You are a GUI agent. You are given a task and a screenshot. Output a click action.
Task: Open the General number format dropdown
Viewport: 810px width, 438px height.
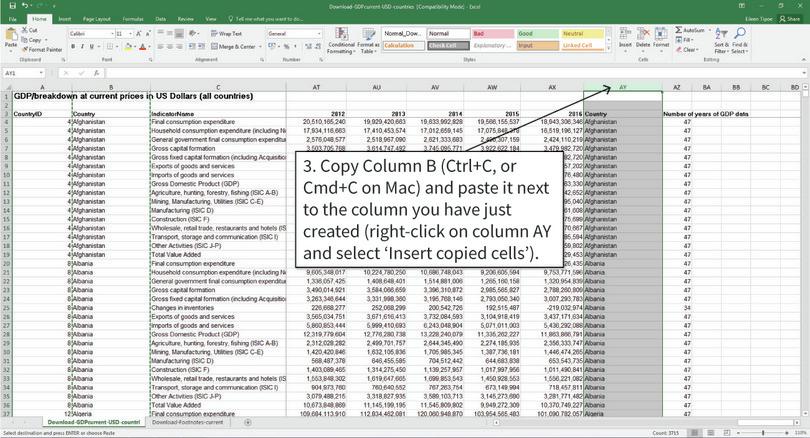319,34
